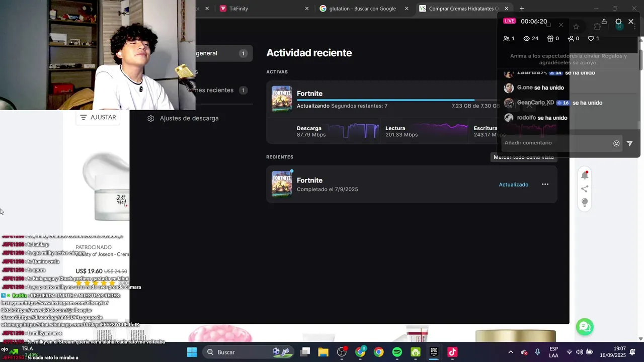Open live overlay settings gear
Screen dimensions: 644x362
pos(618,22)
